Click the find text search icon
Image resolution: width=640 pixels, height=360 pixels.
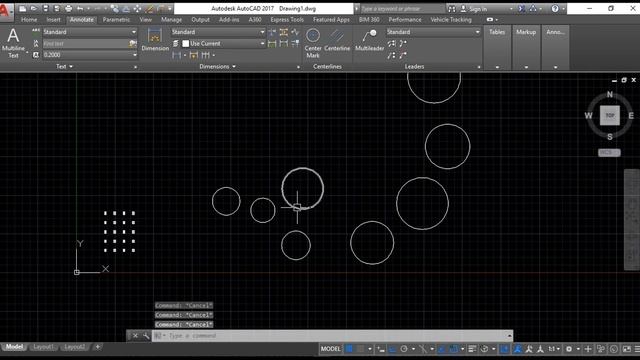tap(133, 43)
